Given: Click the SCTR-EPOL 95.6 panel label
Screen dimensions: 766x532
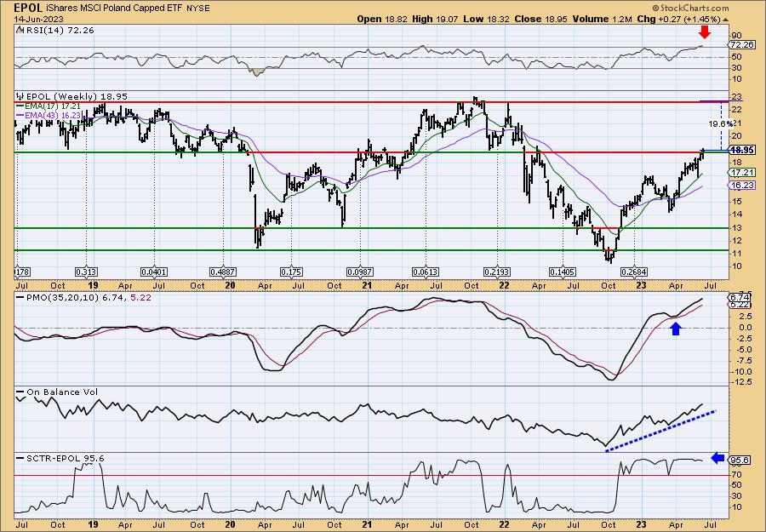Looking at the screenshot, I should point(65,458).
